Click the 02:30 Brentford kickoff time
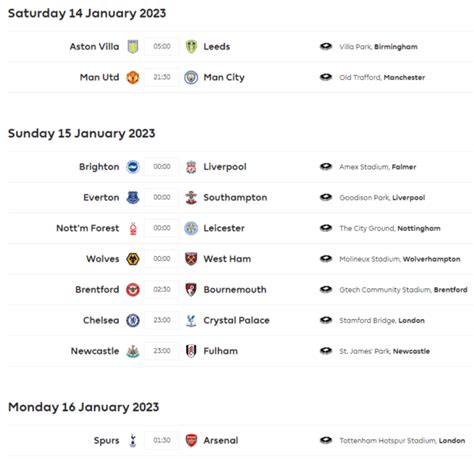Viewport: 474px width, 462px height. (x=162, y=289)
